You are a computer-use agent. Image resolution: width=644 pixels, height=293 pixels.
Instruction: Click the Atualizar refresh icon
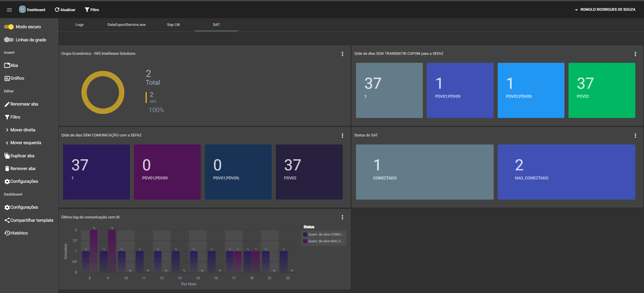pyautogui.click(x=57, y=10)
